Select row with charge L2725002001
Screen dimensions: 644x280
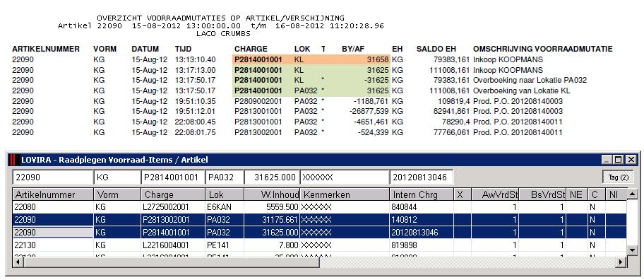(320, 206)
